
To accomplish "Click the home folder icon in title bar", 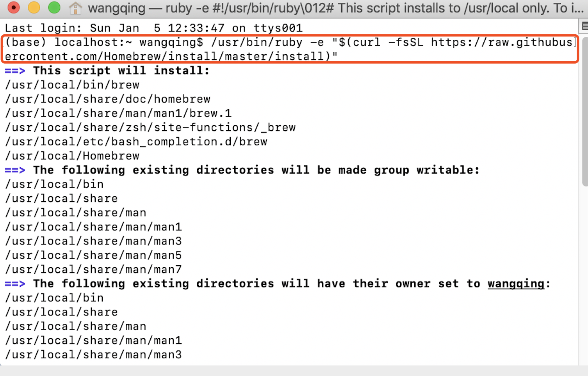I will pyautogui.click(x=75, y=8).
